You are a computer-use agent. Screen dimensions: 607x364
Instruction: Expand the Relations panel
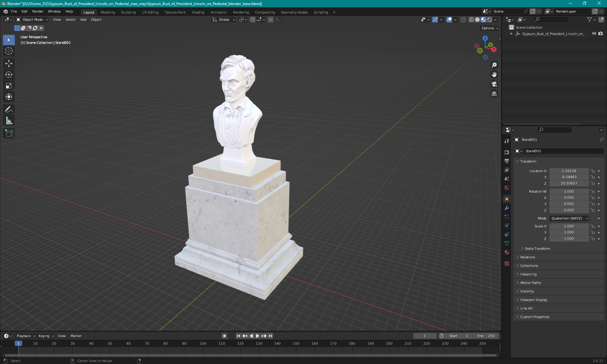[527, 257]
